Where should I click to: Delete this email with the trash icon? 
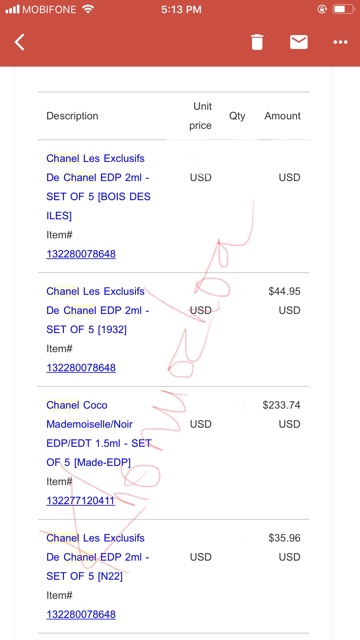pyautogui.click(x=257, y=42)
